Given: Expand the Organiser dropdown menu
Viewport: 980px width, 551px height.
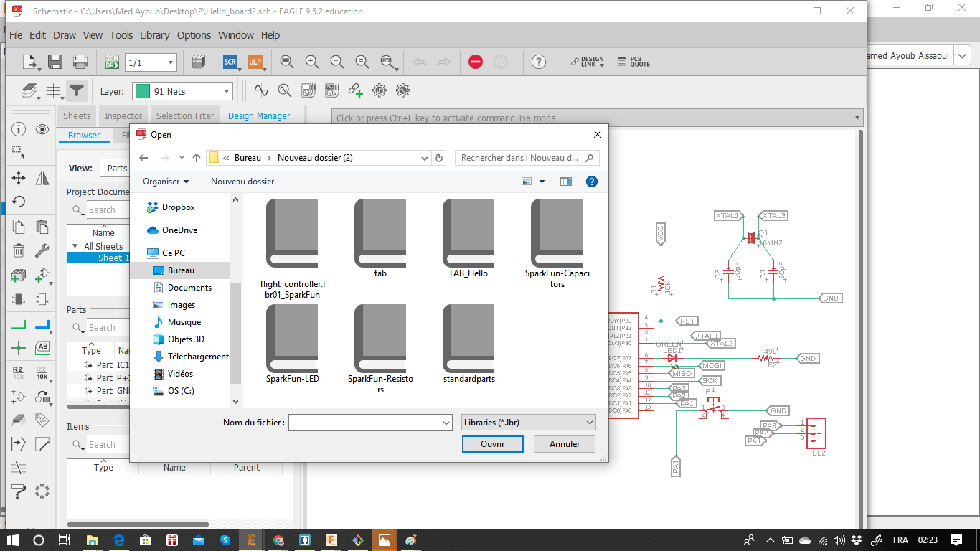Looking at the screenshot, I should tap(166, 182).
